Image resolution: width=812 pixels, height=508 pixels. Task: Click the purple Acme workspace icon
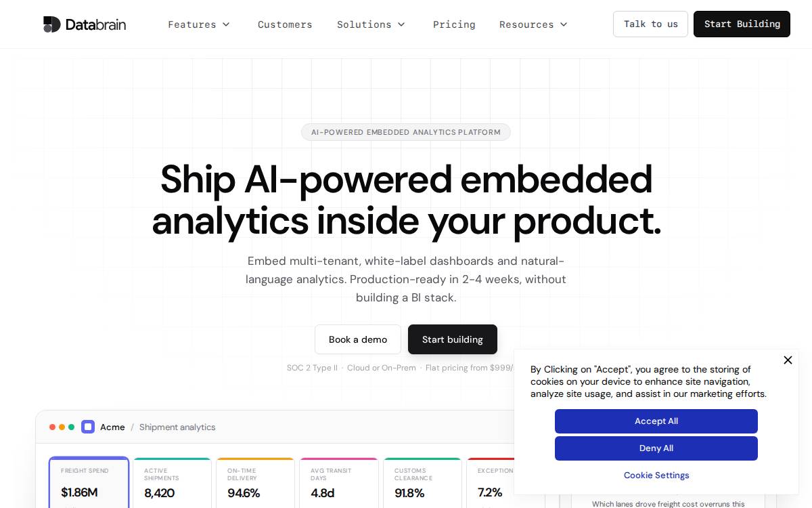[88, 427]
